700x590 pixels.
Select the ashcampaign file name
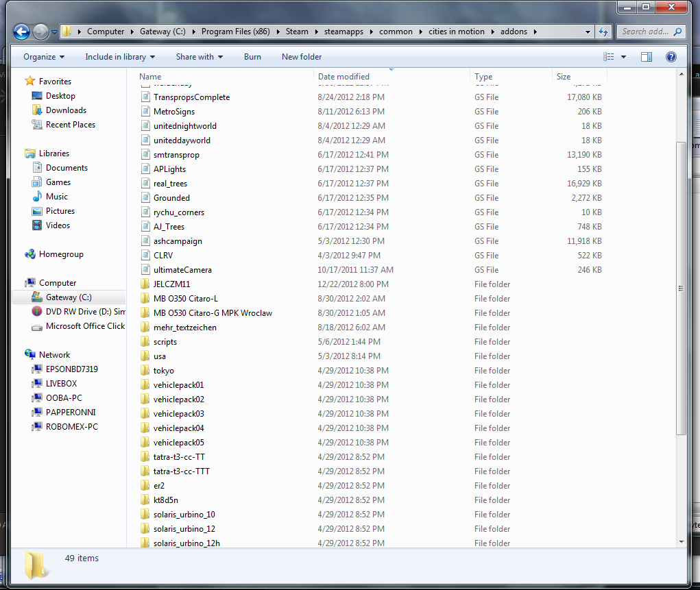(178, 241)
